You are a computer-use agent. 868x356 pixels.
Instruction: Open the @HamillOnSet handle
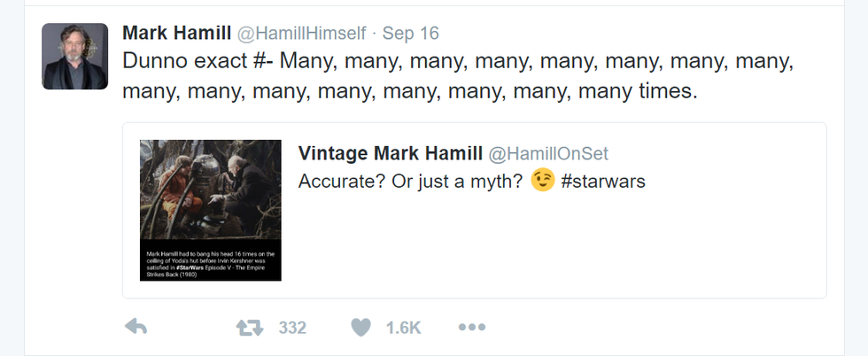pos(548,154)
